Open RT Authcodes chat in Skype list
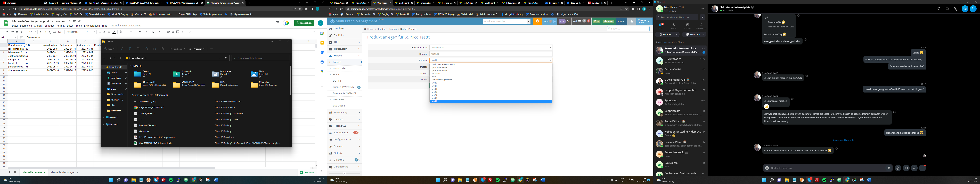Viewport: 980px width, 184px height. tap(681, 61)
